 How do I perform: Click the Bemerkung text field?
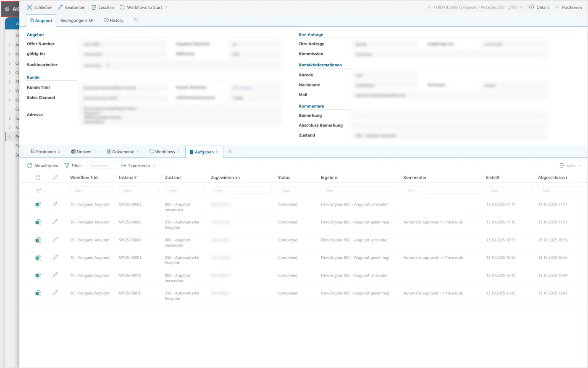[x=449, y=116]
